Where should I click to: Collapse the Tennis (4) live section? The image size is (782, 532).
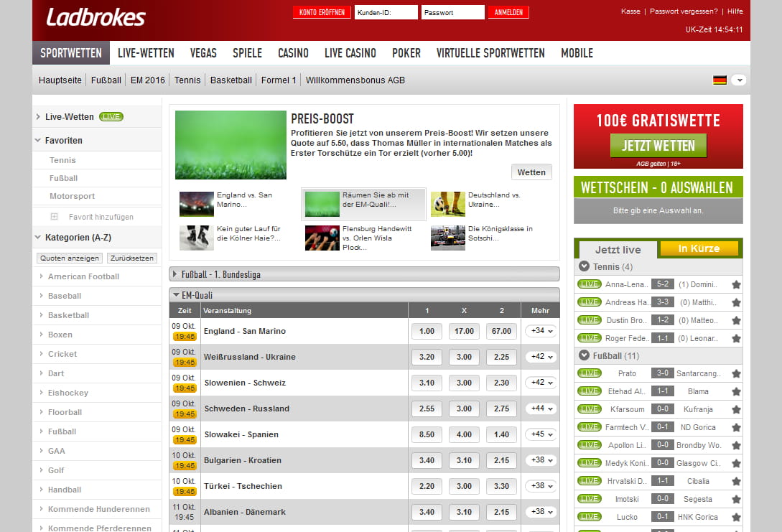tap(584, 266)
